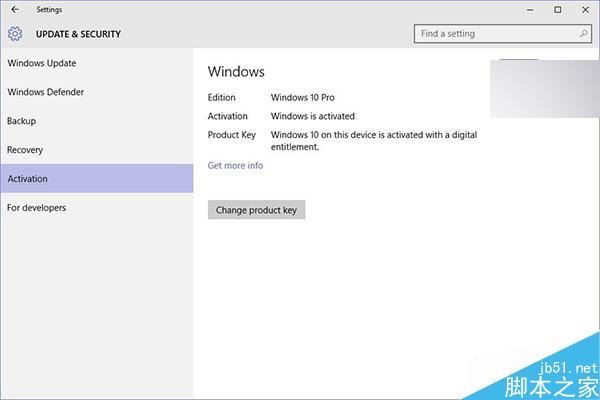This screenshot has height=400, width=600.
Task: Click the Windows is activated text
Action: point(313,116)
